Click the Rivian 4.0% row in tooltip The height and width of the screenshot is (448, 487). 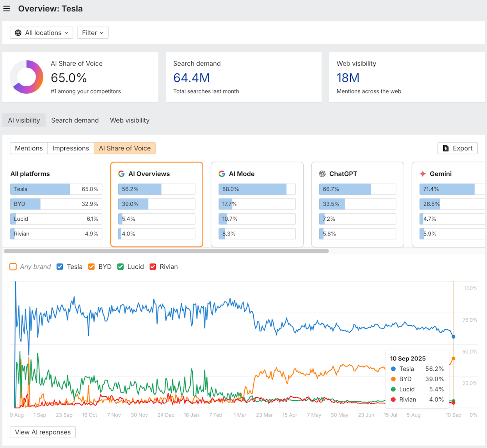417,400
